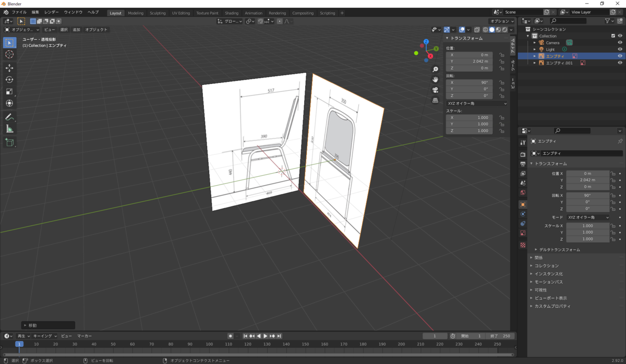Click the 終了 250 end frame field
The image size is (626, 364).
500,336
